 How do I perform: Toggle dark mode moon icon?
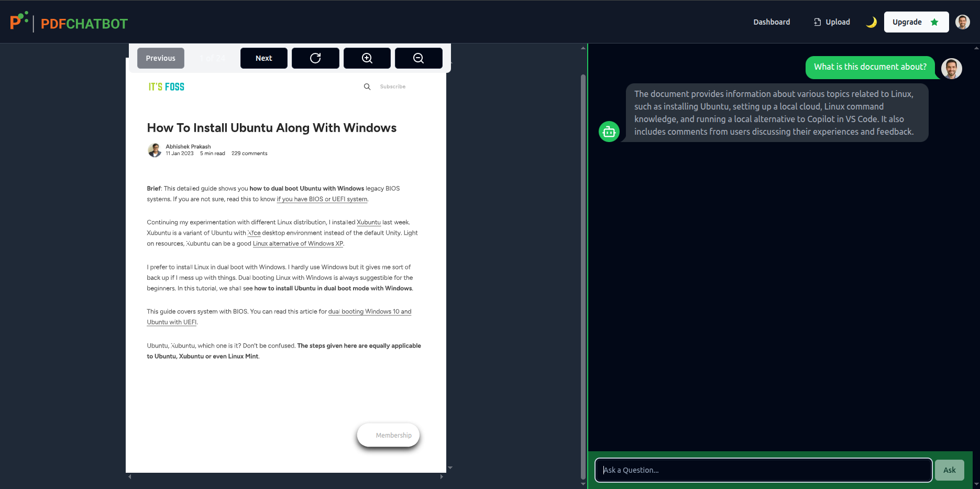point(871,22)
